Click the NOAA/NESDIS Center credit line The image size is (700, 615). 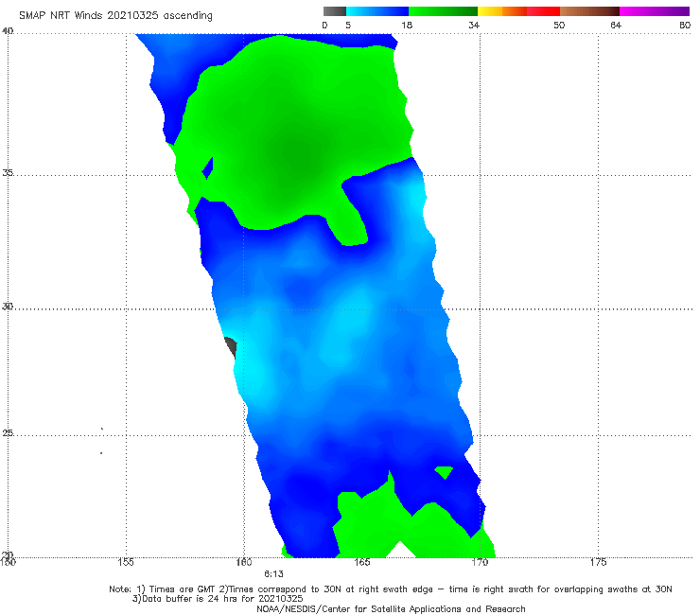(391, 608)
